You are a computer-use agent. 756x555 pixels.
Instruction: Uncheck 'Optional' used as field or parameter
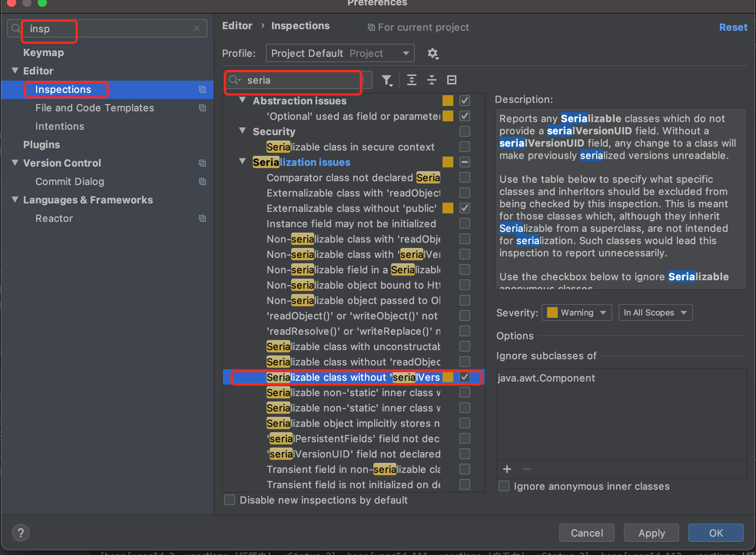(x=465, y=116)
